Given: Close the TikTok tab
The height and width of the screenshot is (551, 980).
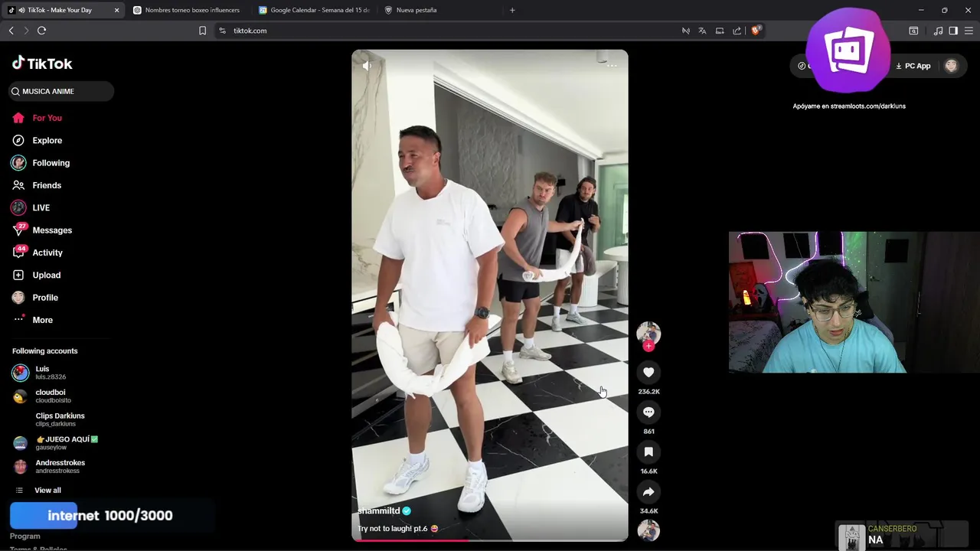Looking at the screenshot, I should pyautogui.click(x=117, y=10).
